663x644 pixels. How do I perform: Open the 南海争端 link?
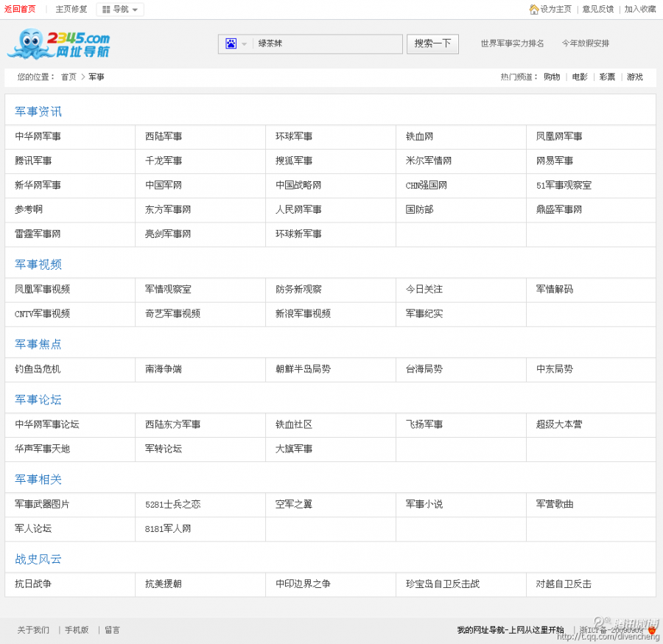click(x=164, y=369)
